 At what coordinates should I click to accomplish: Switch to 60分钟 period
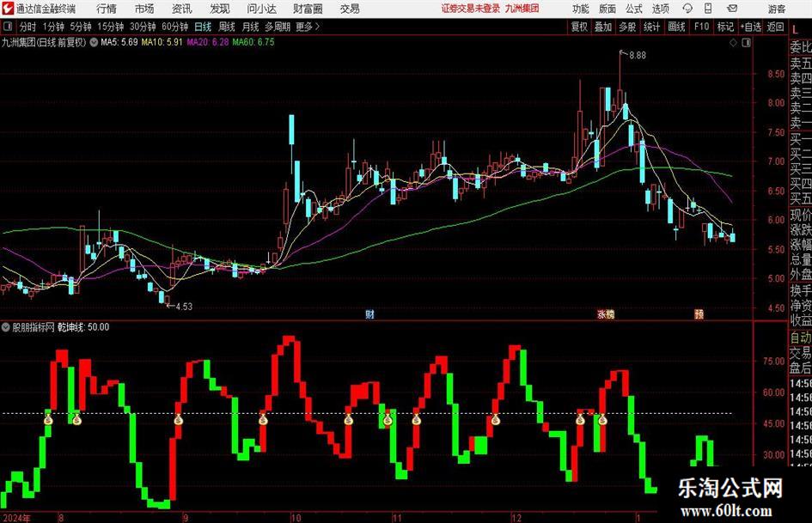point(175,27)
